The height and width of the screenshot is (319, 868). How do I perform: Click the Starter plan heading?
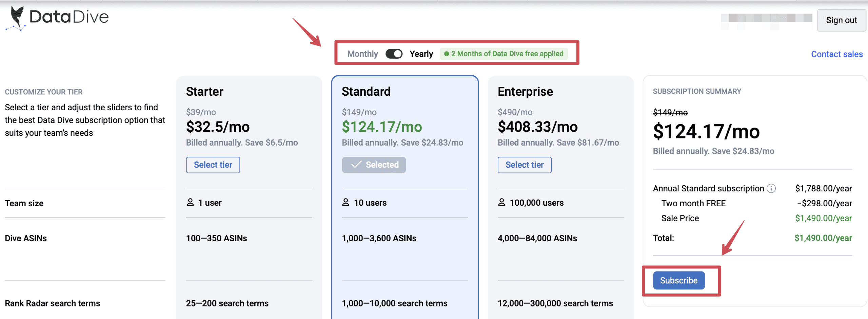205,92
